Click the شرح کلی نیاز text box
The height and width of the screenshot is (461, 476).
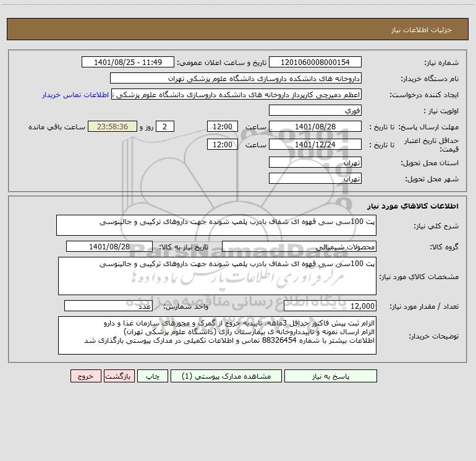pyautogui.click(x=216, y=225)
